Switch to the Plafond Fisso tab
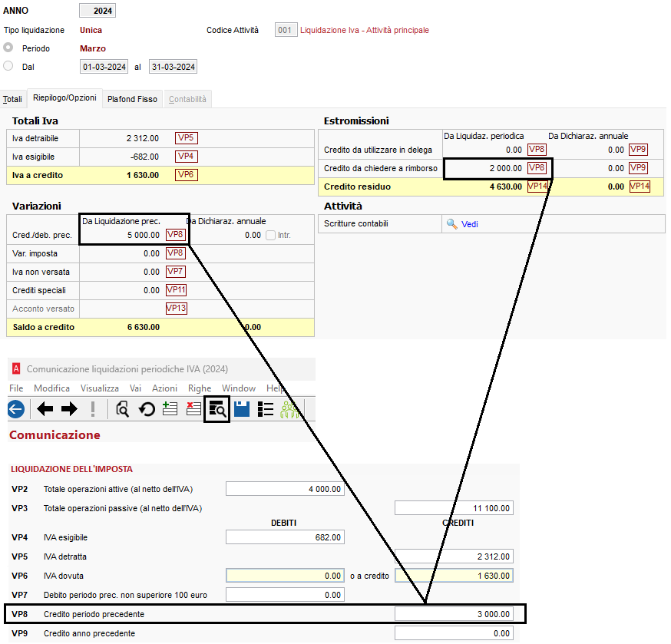Viewport: 671px width, 644px height. pyautogui.click(x=132, y=99)
